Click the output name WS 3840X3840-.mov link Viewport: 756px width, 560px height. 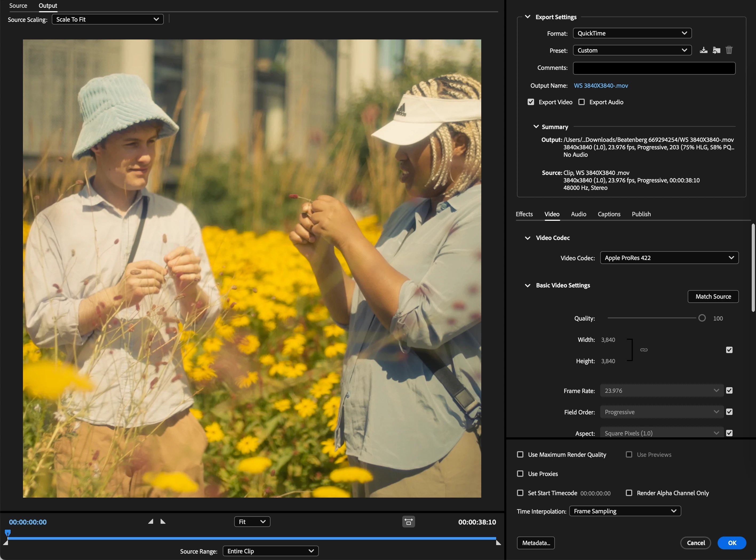[601, 85]
